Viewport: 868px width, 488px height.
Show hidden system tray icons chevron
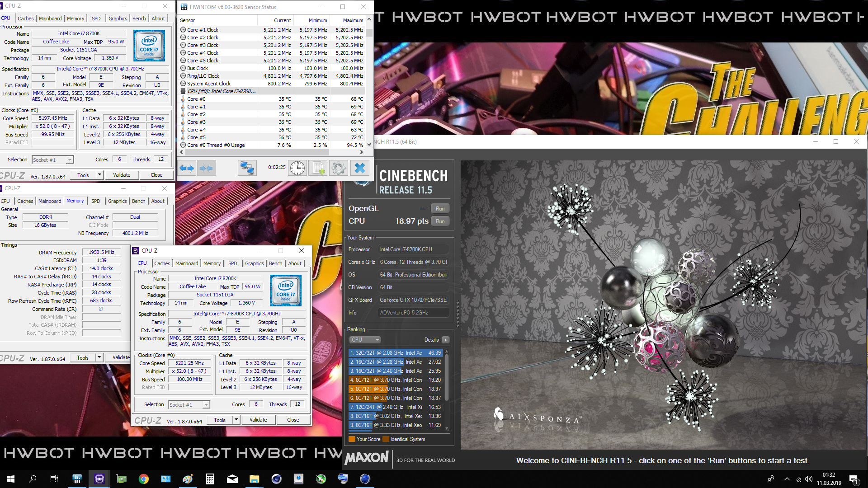click(787, 479)
